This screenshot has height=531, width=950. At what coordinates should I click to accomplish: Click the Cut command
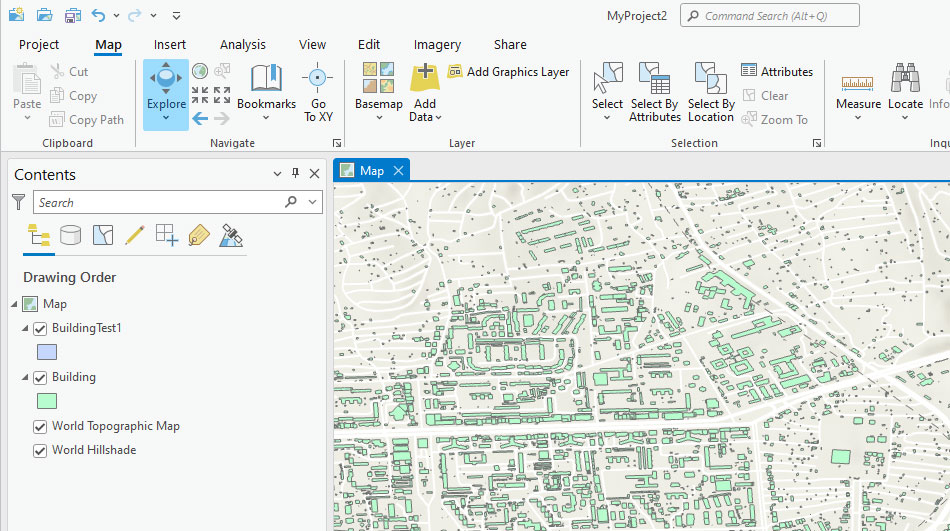(70, 72)
